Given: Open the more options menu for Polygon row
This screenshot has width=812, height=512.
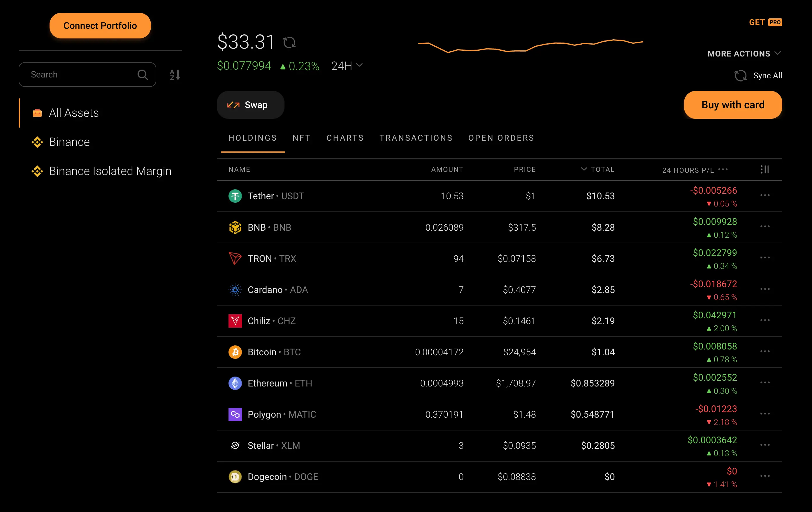Looking at the screenshot, I should (x=765, y=414).
